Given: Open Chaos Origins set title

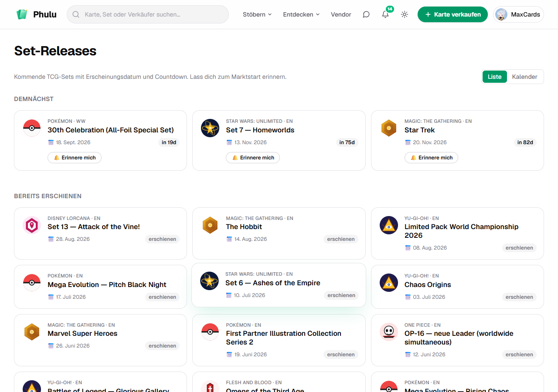Looking at the screenshot, I should pyautogui.click(x=428, y=284).
